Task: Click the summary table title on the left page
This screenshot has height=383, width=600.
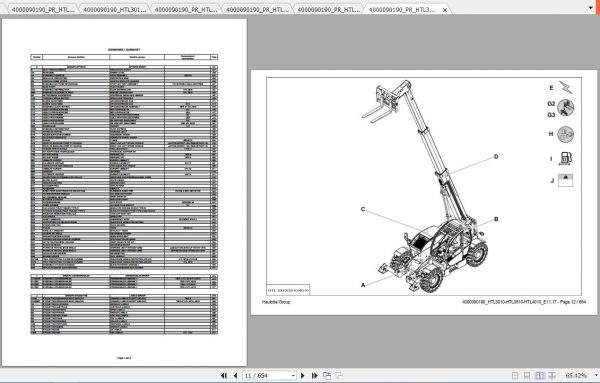Action: (124, 50)
